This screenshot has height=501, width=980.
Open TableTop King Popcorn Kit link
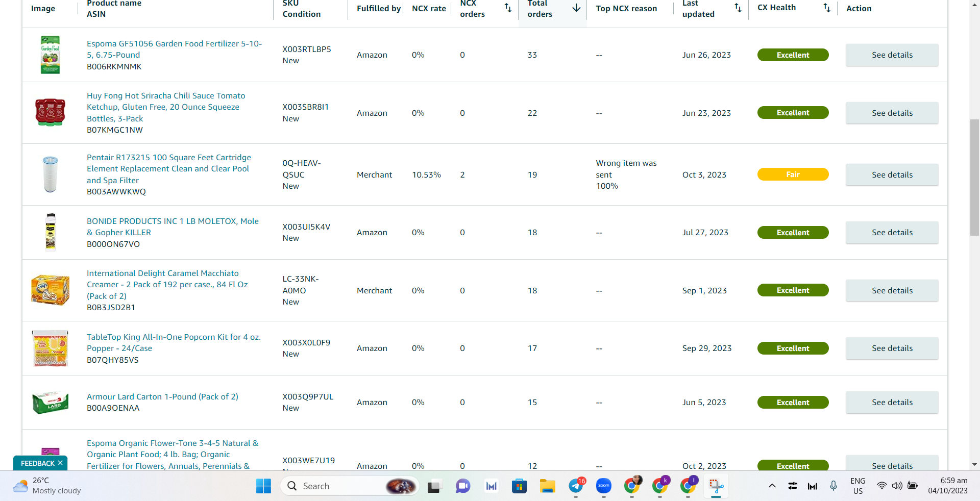point(174,343)
